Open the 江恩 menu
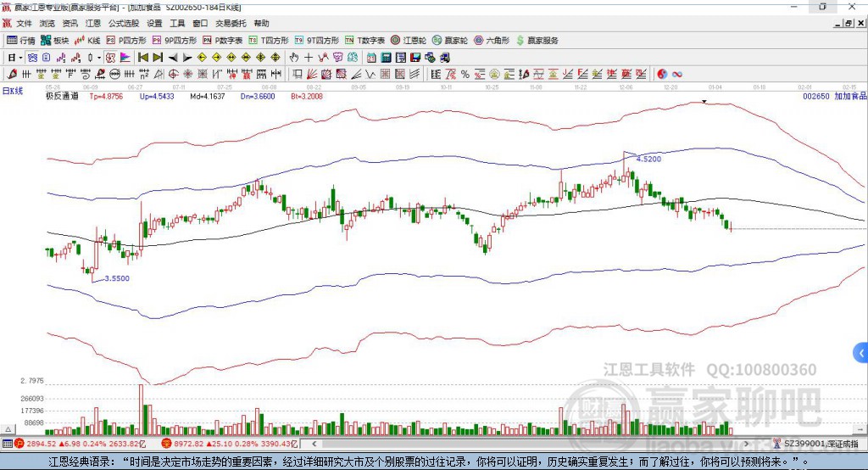Viewport: 868px width, 470px height. [93, 23]
